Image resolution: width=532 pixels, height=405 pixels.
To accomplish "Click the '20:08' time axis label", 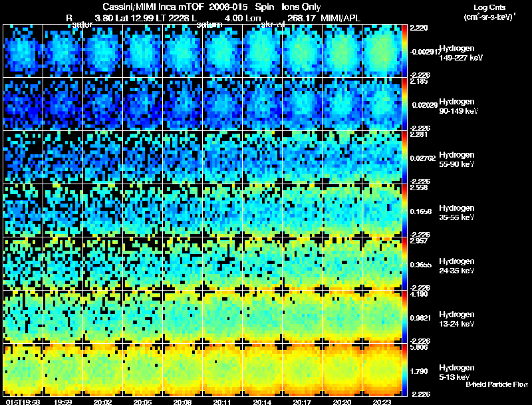I will coord(182,402).
